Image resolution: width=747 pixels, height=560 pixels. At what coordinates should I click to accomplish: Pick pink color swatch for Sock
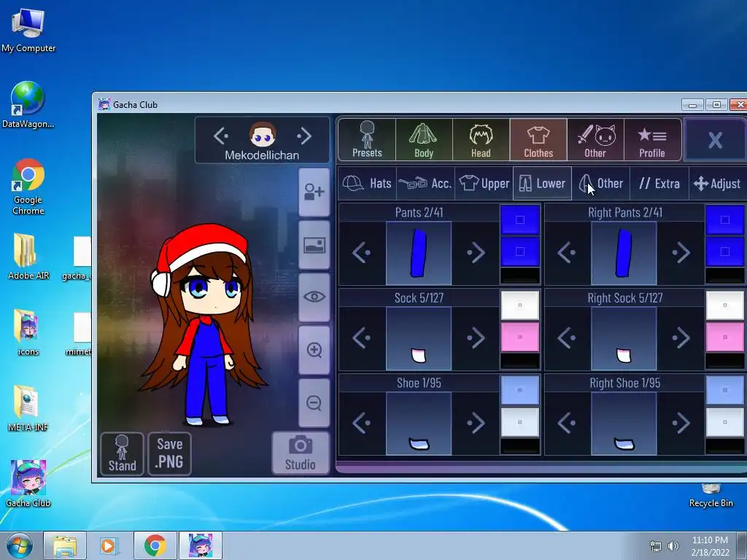click(x=519, y=337)
